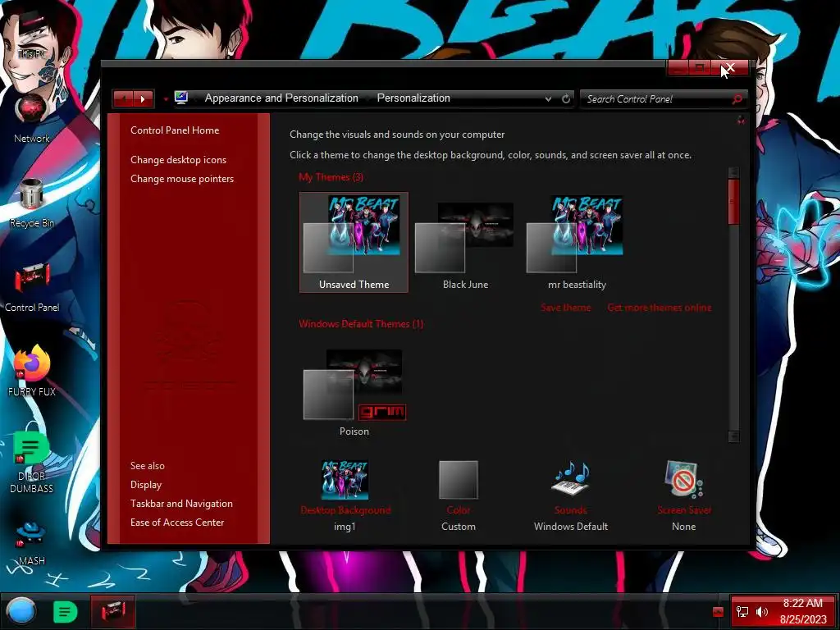Click the 'img1' label under Desktop Background
The width and height of the screenshot is (840, 630).
(x=345, y=527)
